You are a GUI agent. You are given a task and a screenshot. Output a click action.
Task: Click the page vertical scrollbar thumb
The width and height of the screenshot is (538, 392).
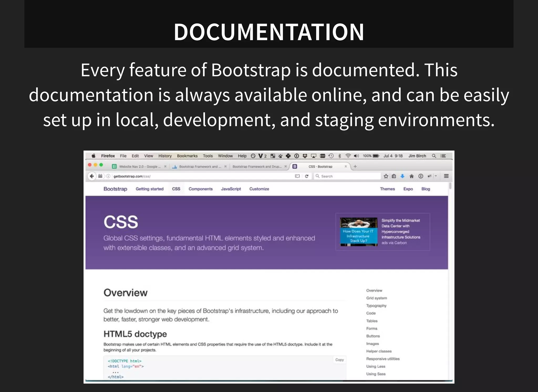point(450,186)
